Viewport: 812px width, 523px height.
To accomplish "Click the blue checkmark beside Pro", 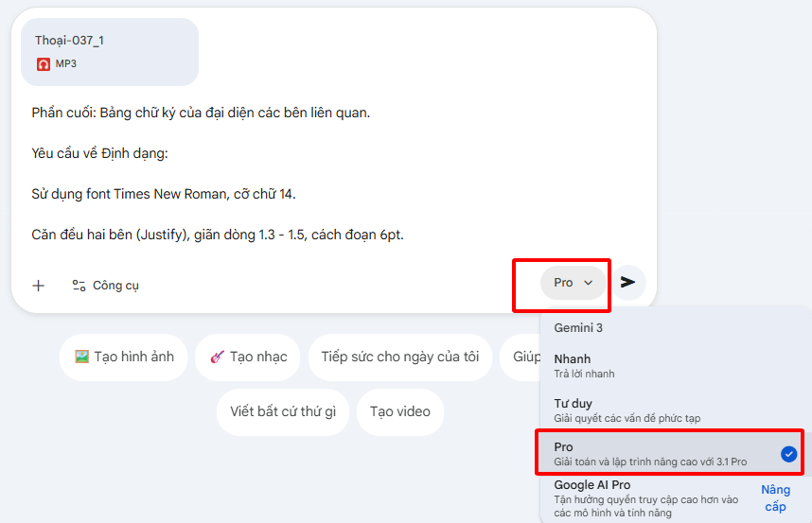I will click(x=788, y=454).
